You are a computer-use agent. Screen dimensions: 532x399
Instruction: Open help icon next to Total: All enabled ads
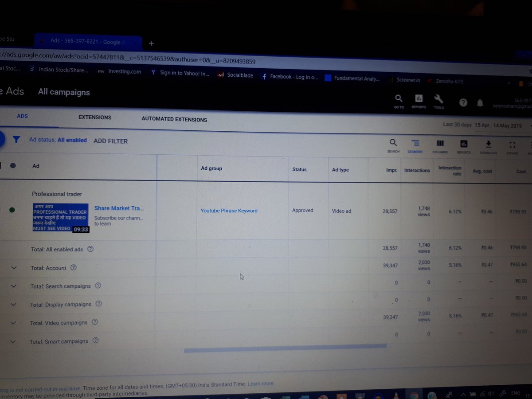(x=90, y=249)
